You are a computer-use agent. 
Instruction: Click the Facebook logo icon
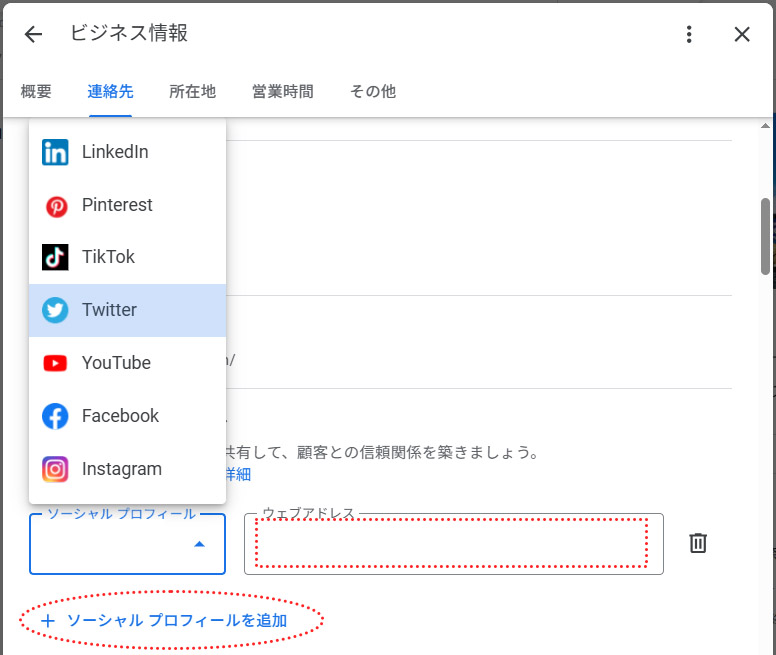click(x=55, y=416)
